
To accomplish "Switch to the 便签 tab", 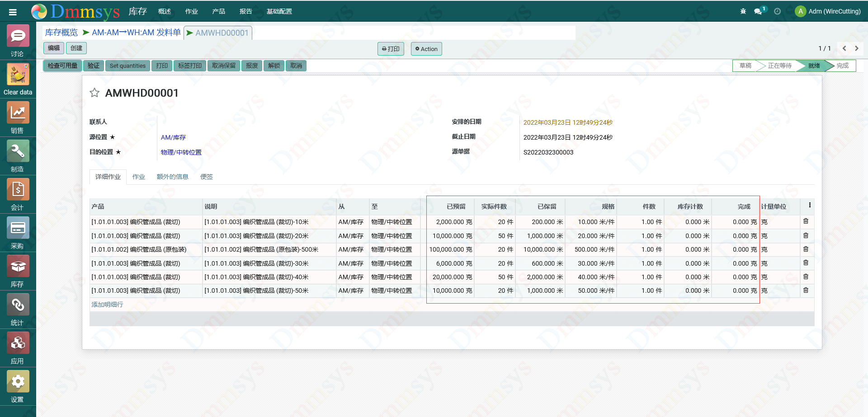I will [207, 177].
